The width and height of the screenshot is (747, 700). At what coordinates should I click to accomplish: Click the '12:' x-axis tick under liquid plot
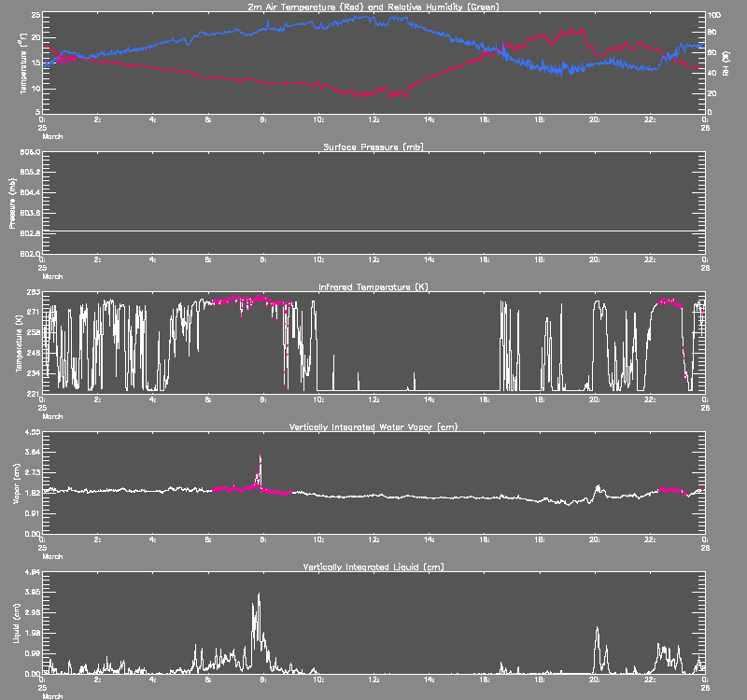pos(373,679)
